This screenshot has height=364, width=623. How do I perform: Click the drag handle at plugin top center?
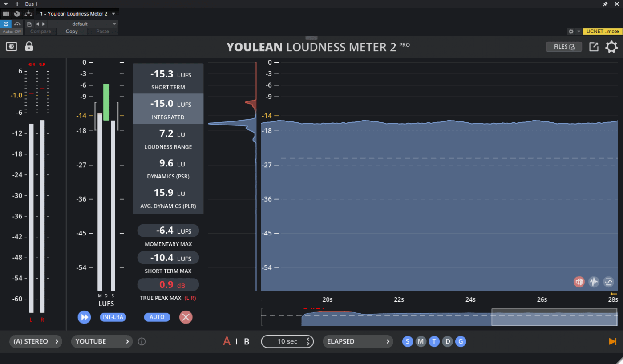(x=311, y=38)
